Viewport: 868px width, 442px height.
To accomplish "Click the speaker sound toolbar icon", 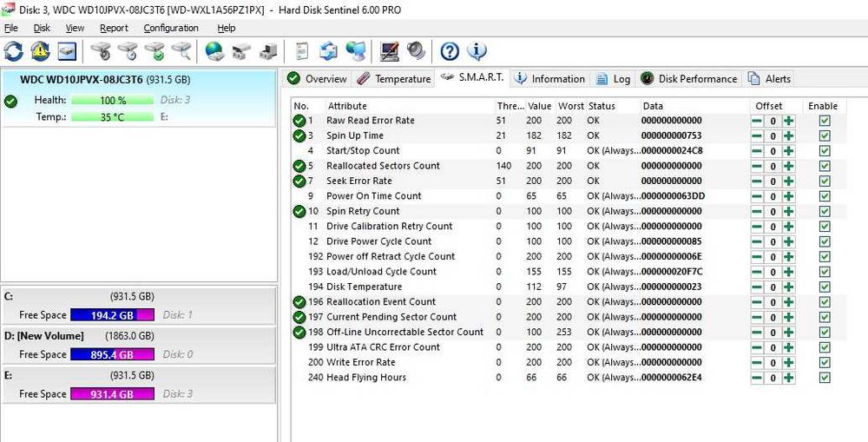I will click(416, 51).
